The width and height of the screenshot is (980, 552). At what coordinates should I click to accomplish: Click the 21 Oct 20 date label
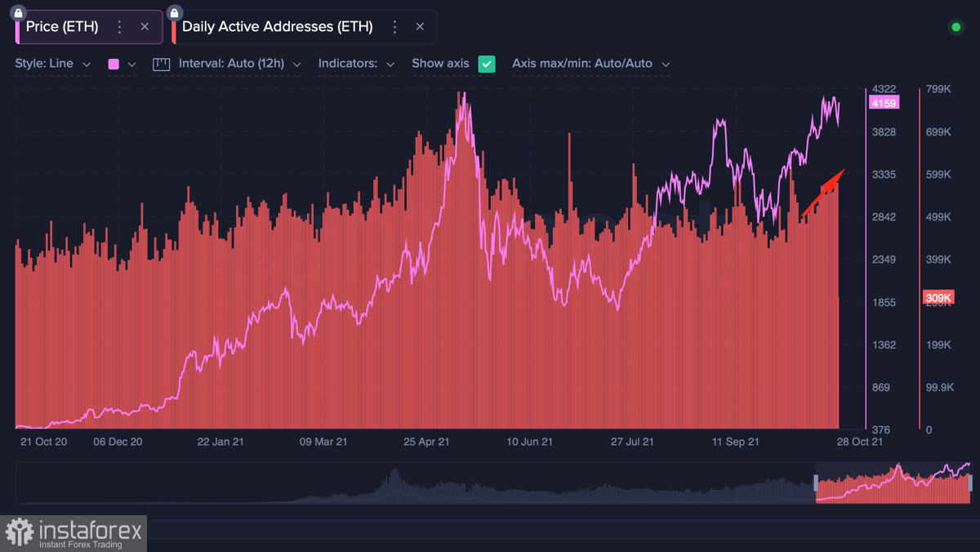coord(44,442)
